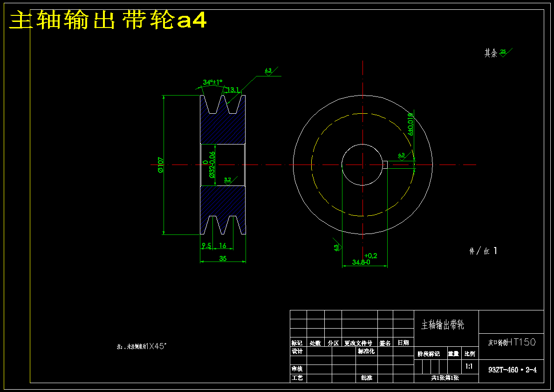Select the 共1张第1张 sheet count cell
554x392 pixels.
tap(445, 378)
